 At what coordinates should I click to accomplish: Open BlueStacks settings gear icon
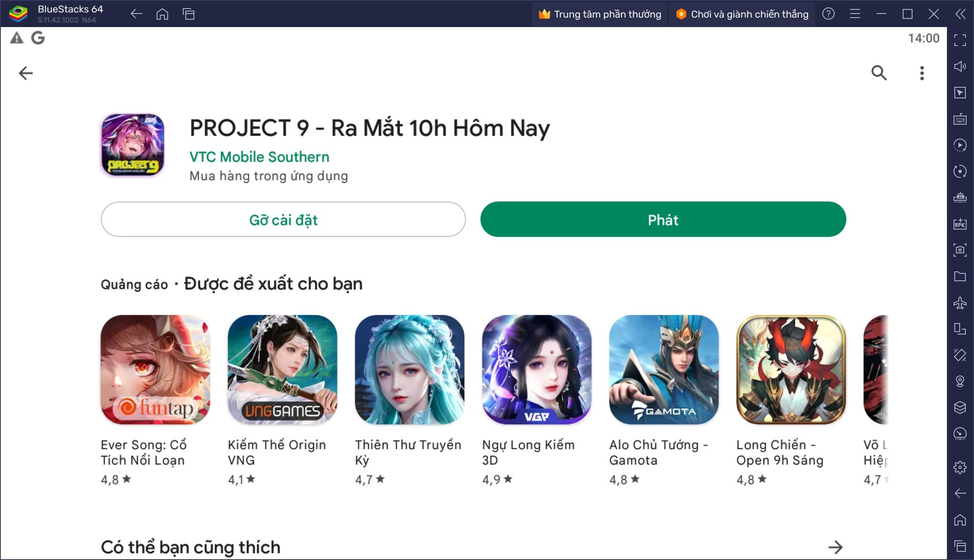click(960, 467)
